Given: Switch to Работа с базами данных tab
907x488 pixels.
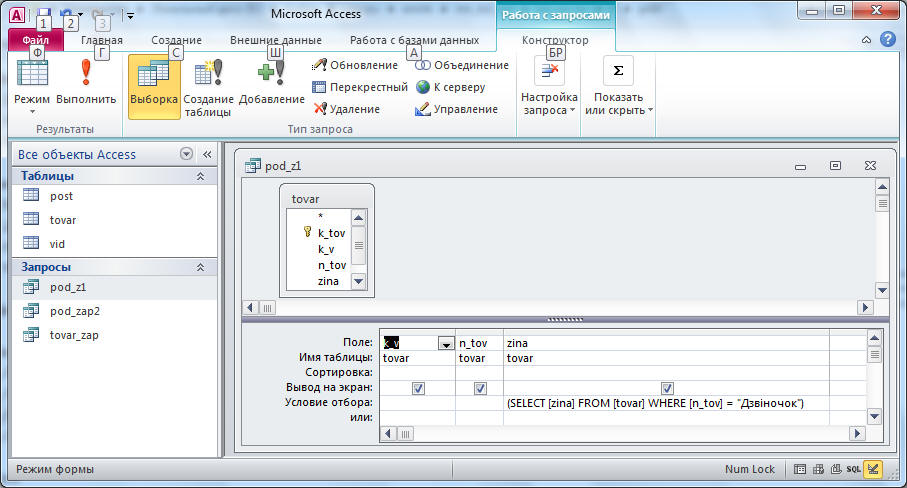Looking at the screenshot, I should [x=414, y=40].
